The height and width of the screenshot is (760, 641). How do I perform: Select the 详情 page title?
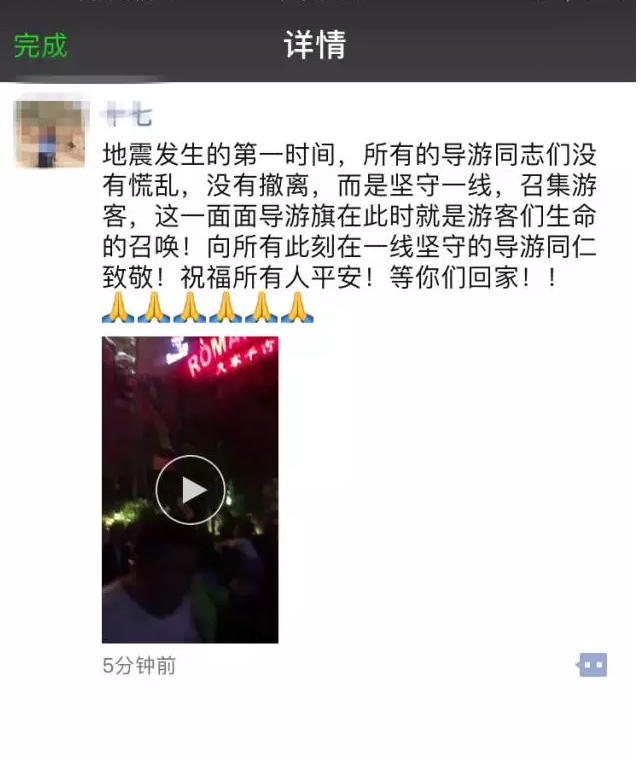click(315, 45)
